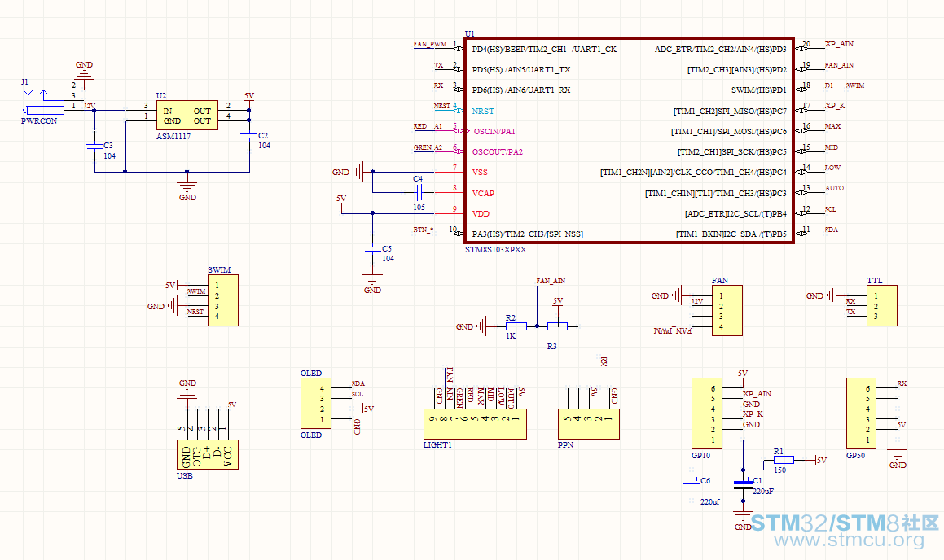Image resolution: width=944 pixels, height=560 pixels.
Task: Select the USB connector block
Action: click(x=207, y=455)
